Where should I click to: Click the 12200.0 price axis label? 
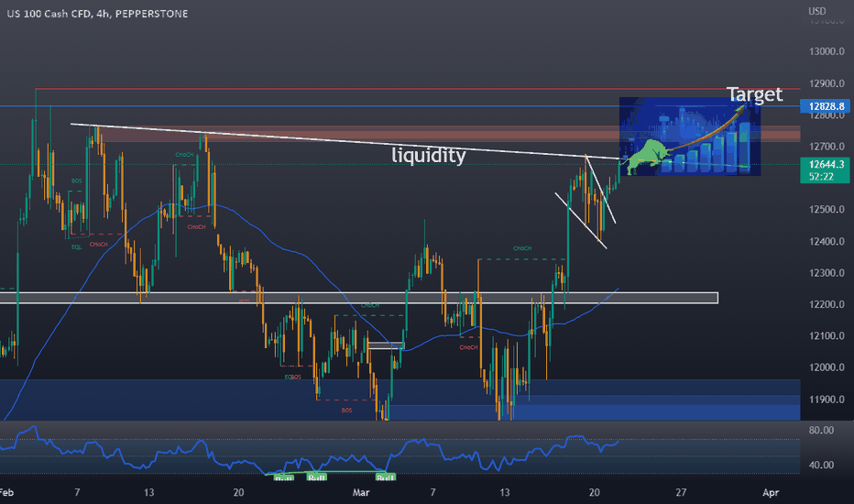(827, 304)
